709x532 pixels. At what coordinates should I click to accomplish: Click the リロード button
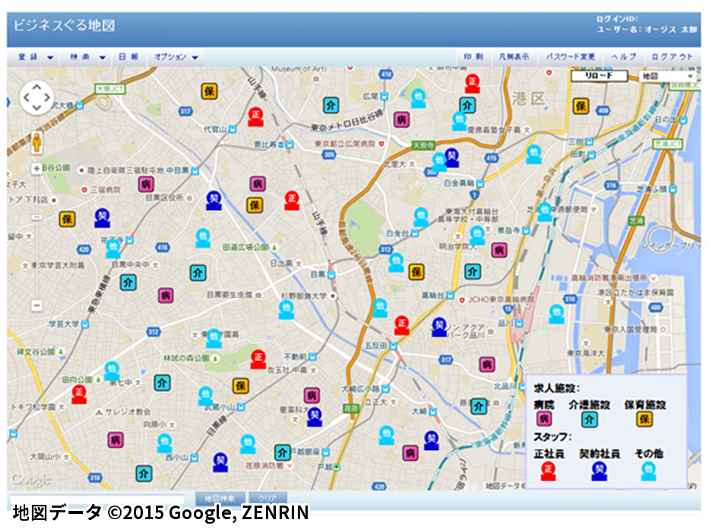(599, 76)
